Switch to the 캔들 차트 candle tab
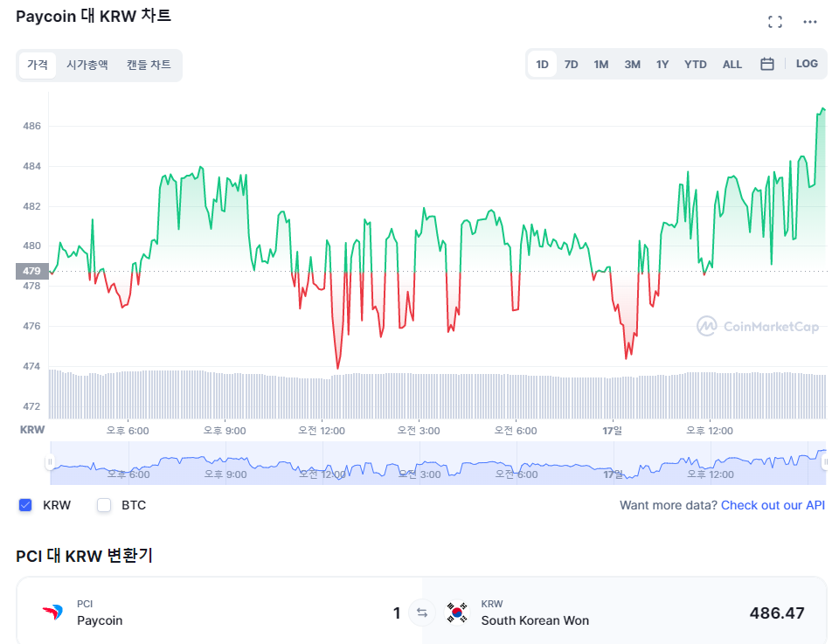The image size is (832, 644). pos(149,65)
